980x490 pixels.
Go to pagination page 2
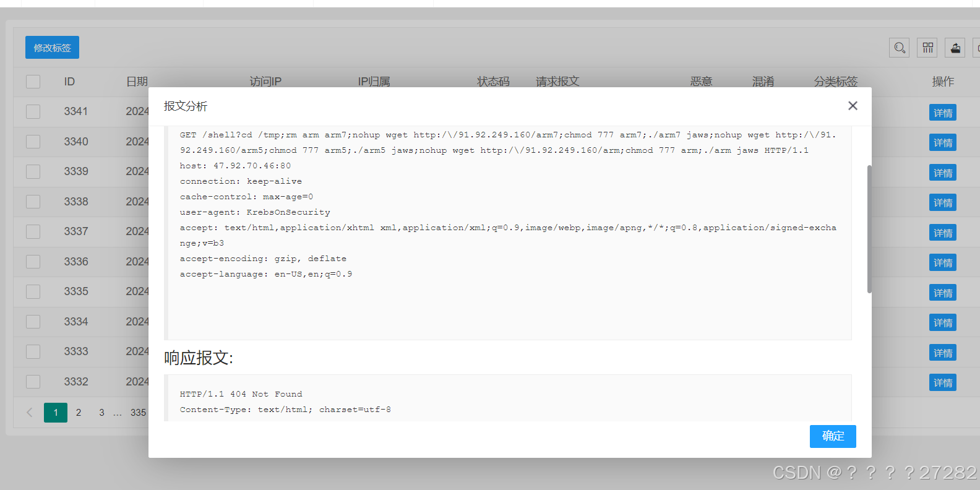pyautogui.click(x=79, y=413)
